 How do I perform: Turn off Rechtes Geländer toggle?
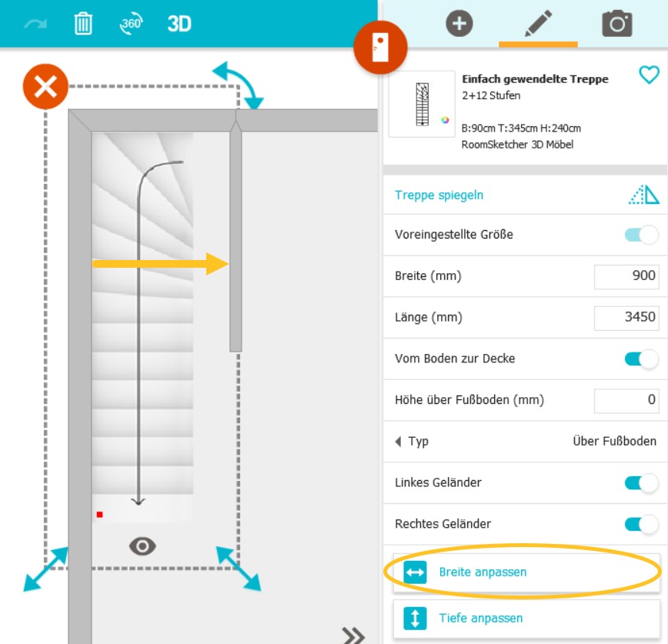click(x=641, y=524)
